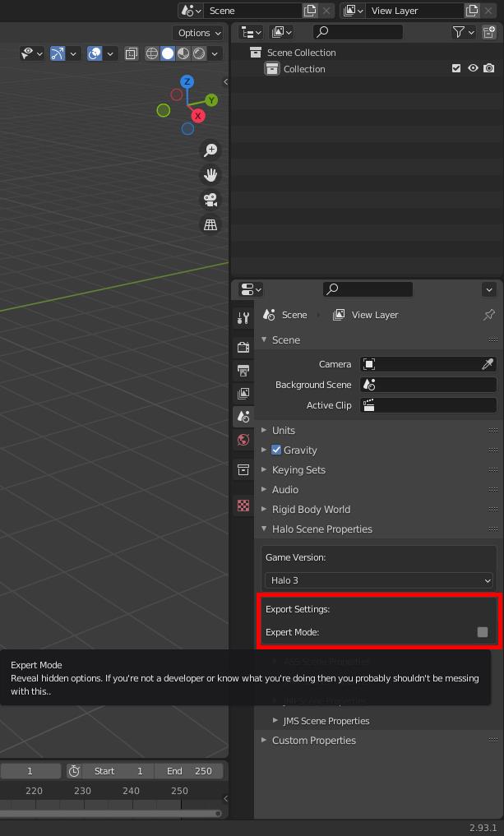This screenshot has width=504, height=836.
Task: Open object types visibility dropdown
Action: (x=32, y=53)
